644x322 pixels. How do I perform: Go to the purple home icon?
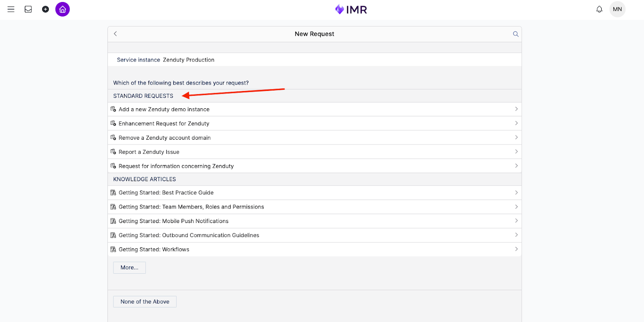(62, 9)
